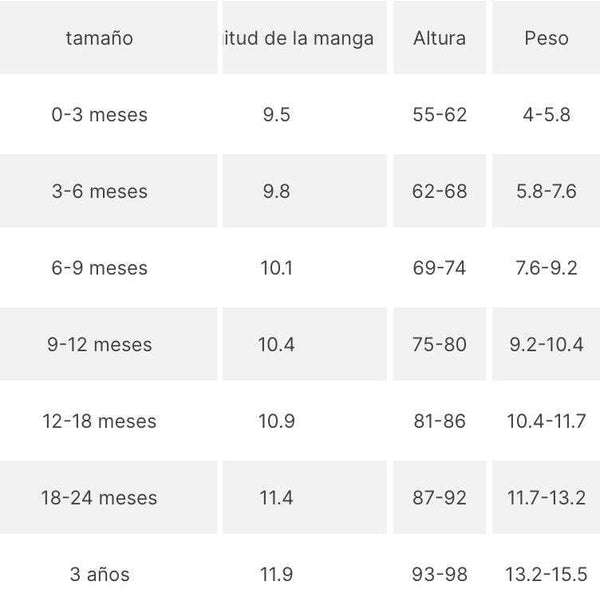Click the 69-74 height cell
This screenshot has width=600, height=605.
[x=439, y=268]
